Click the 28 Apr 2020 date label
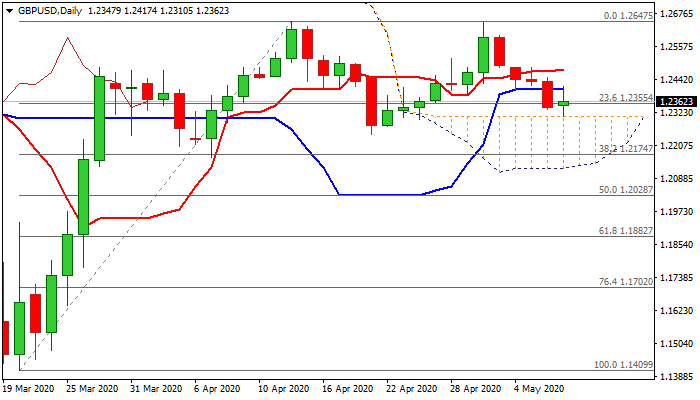The width and height of the screenshot is (700, 400). [476, 389]
